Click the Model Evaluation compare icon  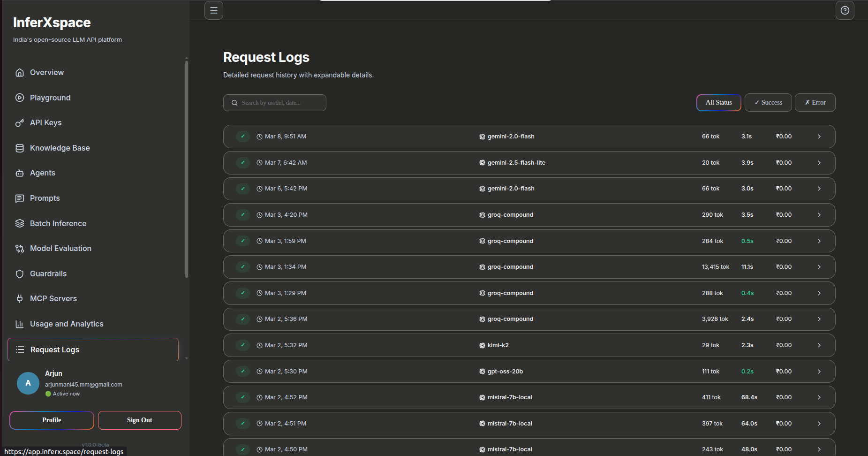pyautogui.click(x=20, y=249)
